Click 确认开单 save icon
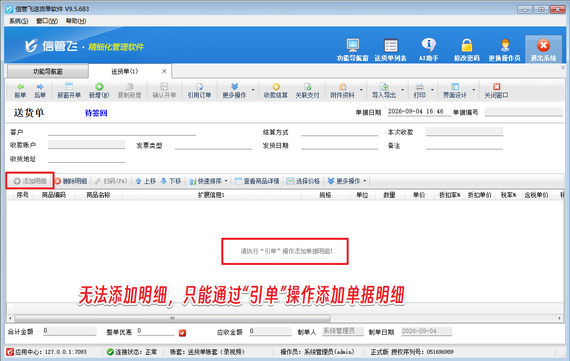The width and height of the screenshot is (570, 361). point(164,90)
